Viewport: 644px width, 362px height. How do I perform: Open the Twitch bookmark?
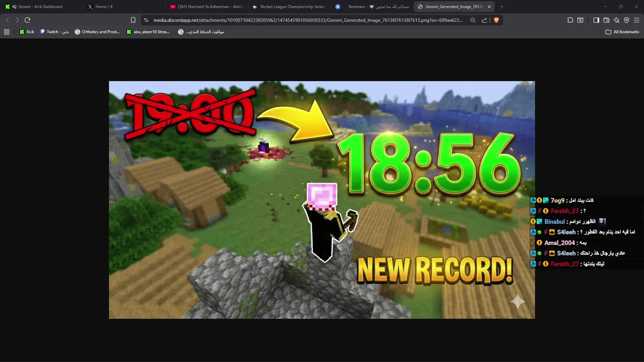(54, 32)
